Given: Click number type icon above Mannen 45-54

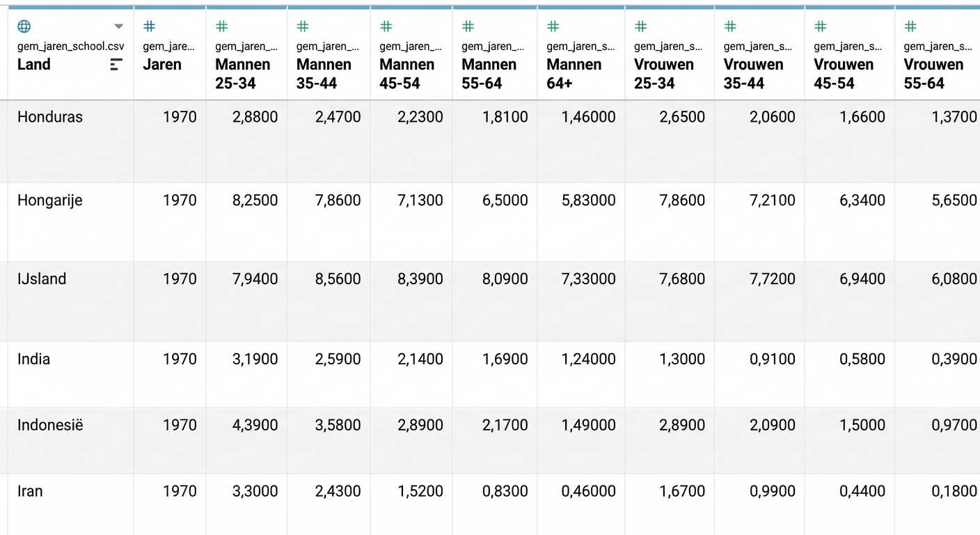Looking at the screenshot, I should click(x=386, y=26).
